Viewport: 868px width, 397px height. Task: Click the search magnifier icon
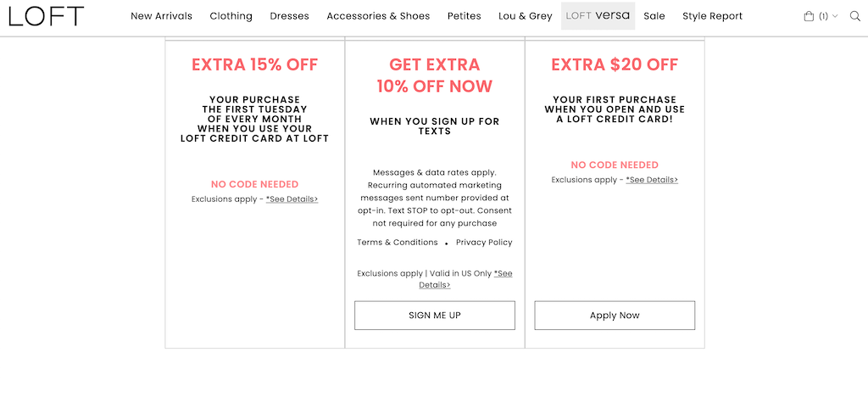click(x=854, y=16)
